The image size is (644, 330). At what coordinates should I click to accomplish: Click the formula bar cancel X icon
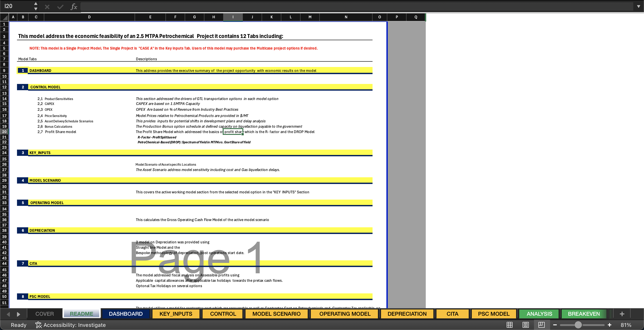pos(47,7)
